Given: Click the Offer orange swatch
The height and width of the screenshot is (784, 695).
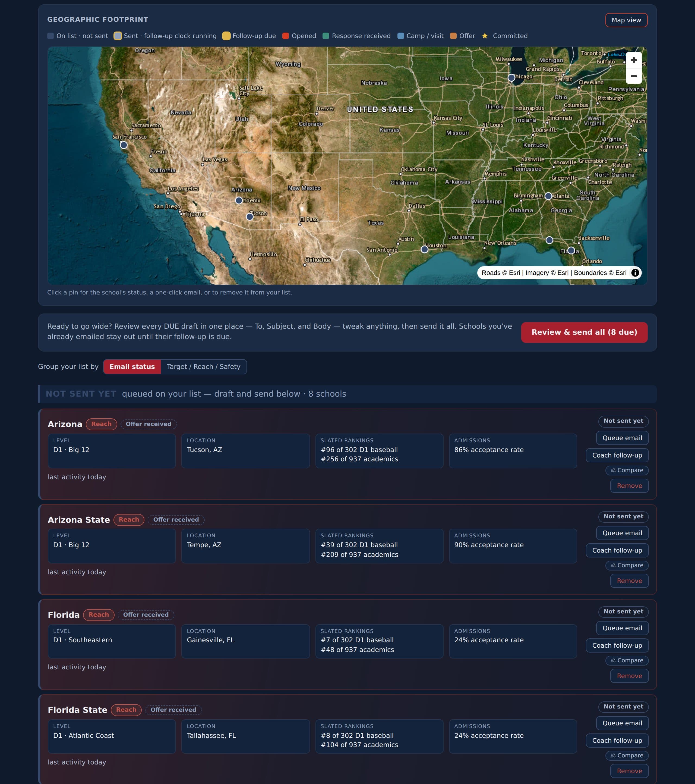Looking at the screenshot, I should (x=453, y=36).
